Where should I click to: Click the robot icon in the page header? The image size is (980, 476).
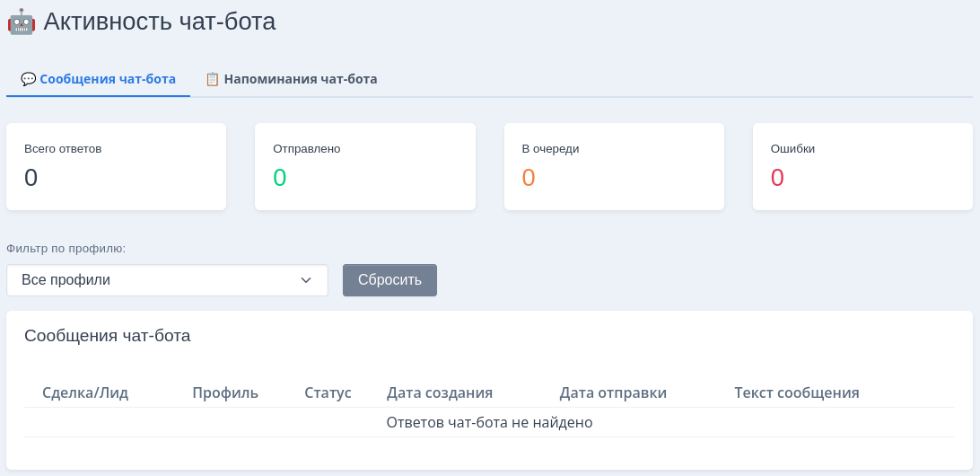pos(21,22)
